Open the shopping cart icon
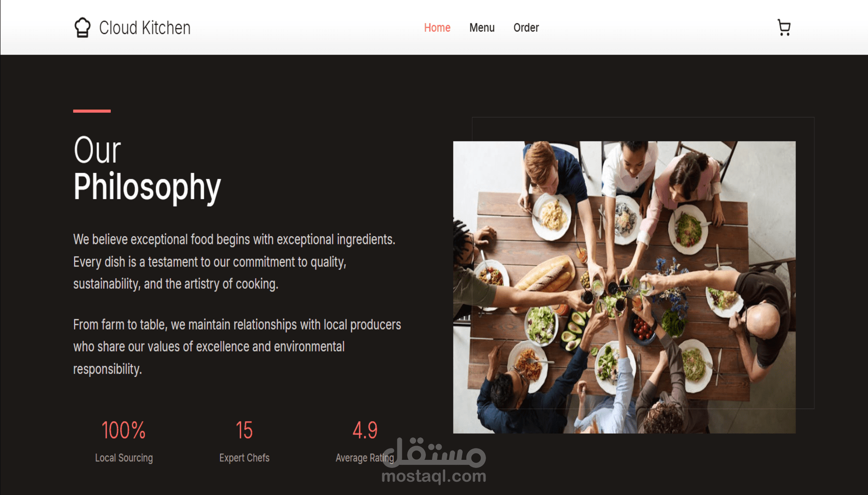 pos(784,28)
